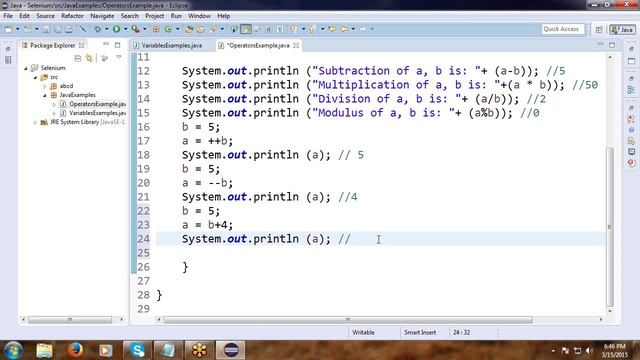
Task: Open dropdown arrow next to Debug icon
Action: (107, 29)
